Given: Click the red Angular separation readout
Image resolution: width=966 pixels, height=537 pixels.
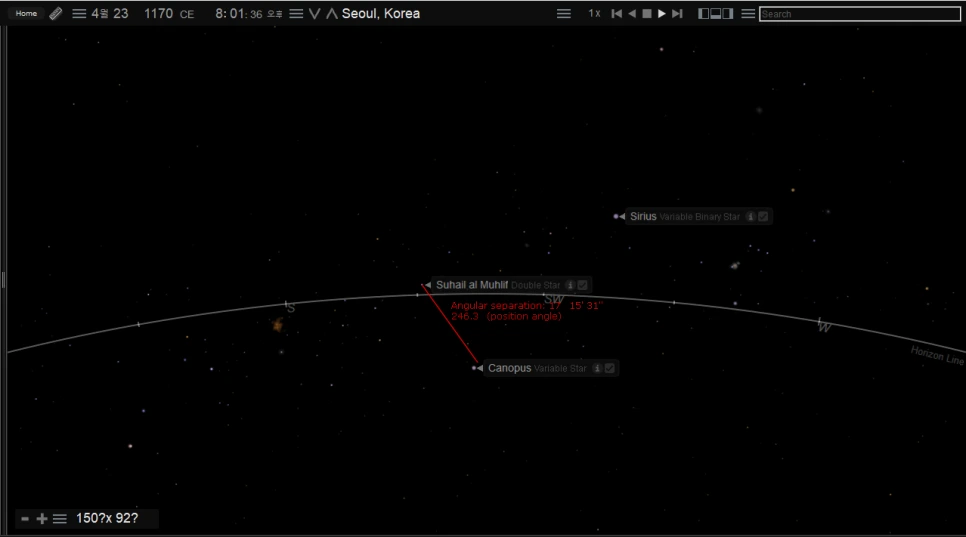Looking at the screenshot, I should point(527,311).
